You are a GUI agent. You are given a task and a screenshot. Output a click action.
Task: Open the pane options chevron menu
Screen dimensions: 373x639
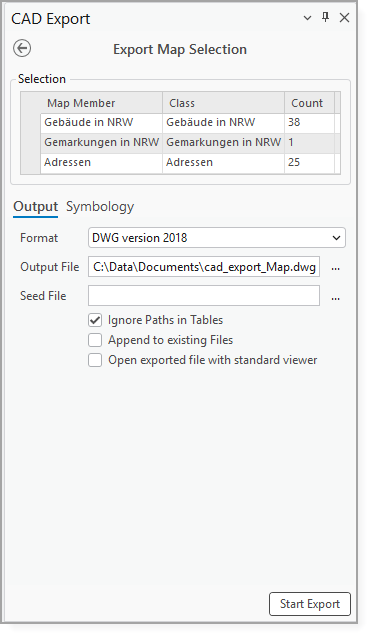pos(307,18)
